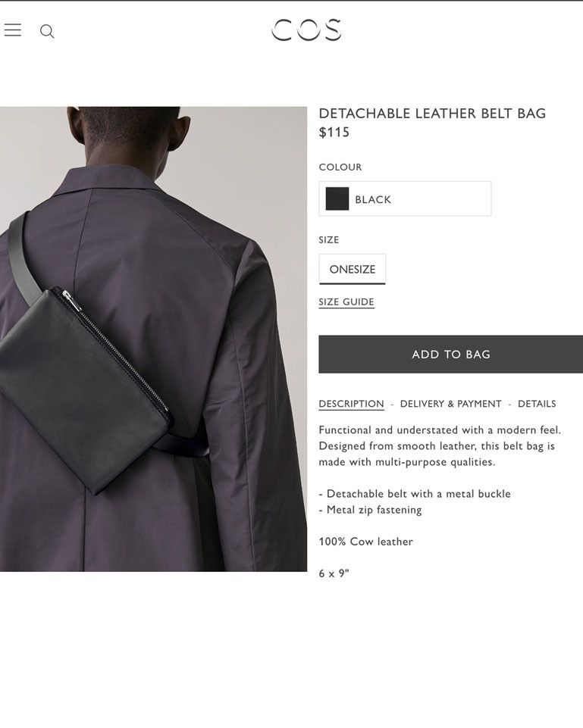583x728 pixels.
Task: Click the Metal zip fastening bullet line
Action: click(370, 511)
